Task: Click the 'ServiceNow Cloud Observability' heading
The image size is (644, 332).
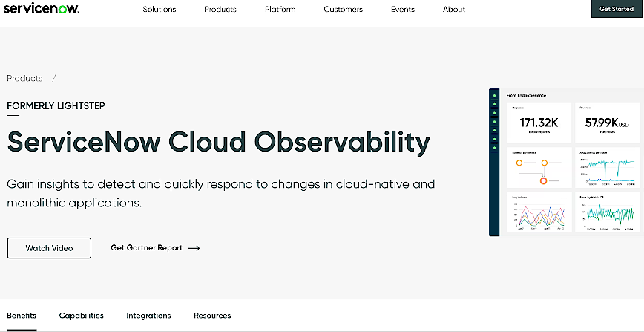Action: 218,142
